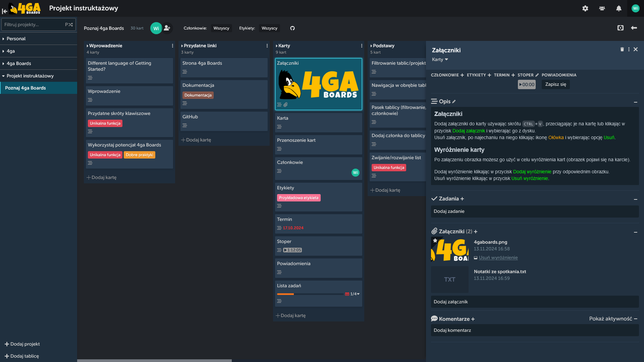The width and height of the screenshot is (644, 362).
Task: Add an attachment with the Załączniki plus
Action: 476,232
